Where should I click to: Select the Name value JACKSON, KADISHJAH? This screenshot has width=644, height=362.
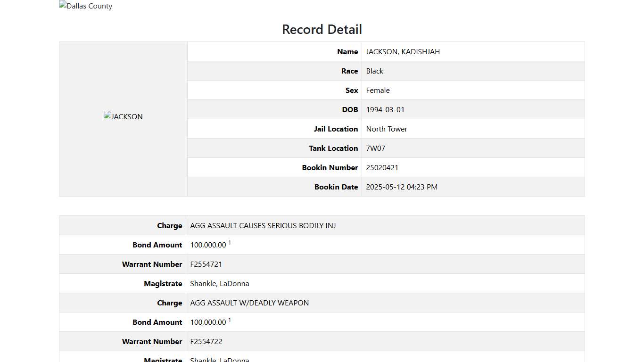[x=403, y=51]
